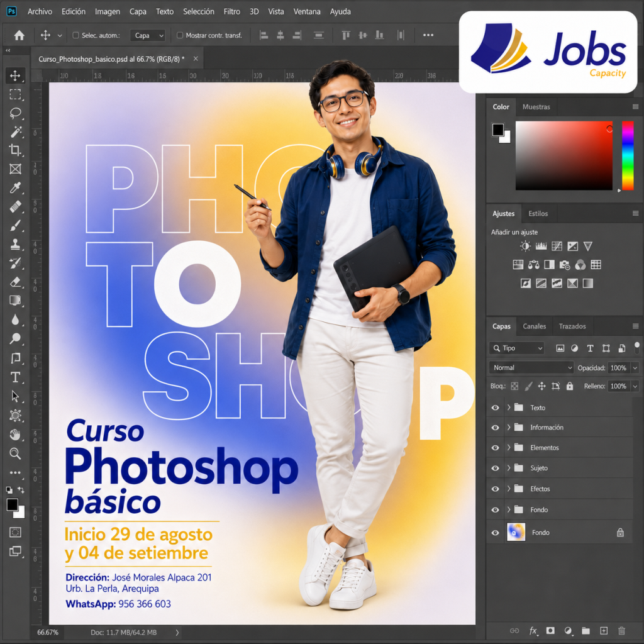Open the layer styles fx menu
The width and height of the screenshot is (644, 644).
pyautogui.click(x=533, y=631)
